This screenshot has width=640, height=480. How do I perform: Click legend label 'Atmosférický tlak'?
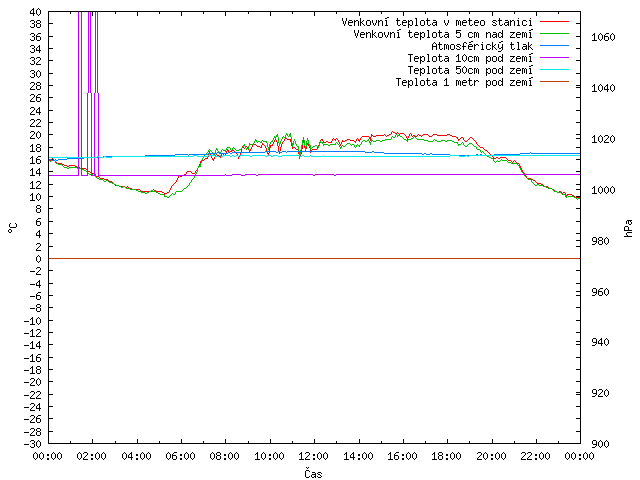coord(482,46)
